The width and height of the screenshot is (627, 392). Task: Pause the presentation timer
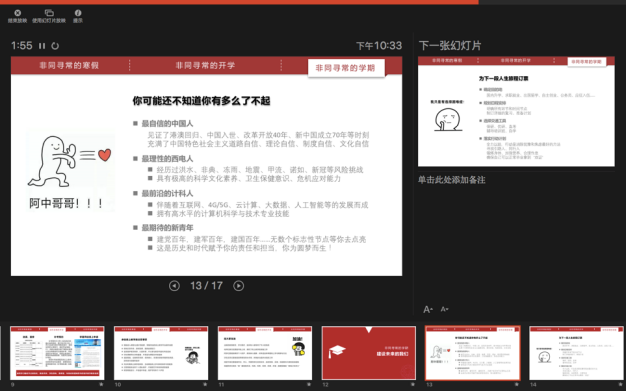click(42, 46)
